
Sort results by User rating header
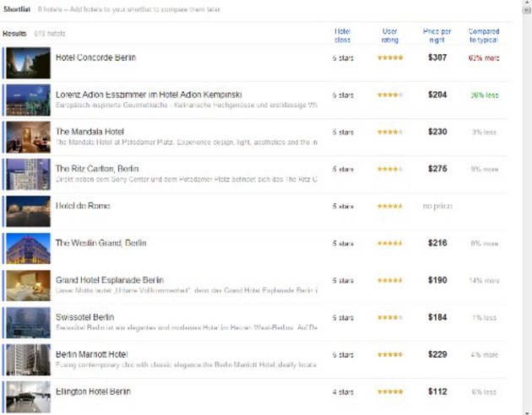pos(389,35)
